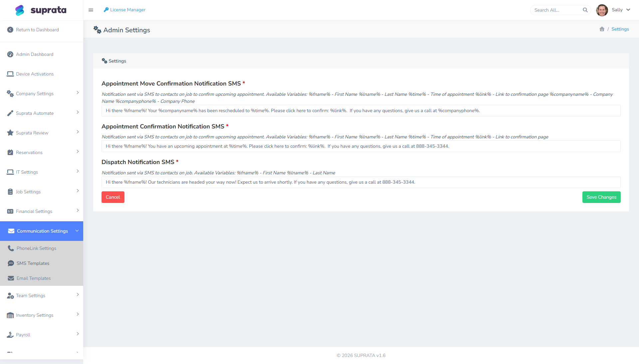Click the Device Activations laptop icon
Viewport: 639px width, 364px height.
coord(10,74)
